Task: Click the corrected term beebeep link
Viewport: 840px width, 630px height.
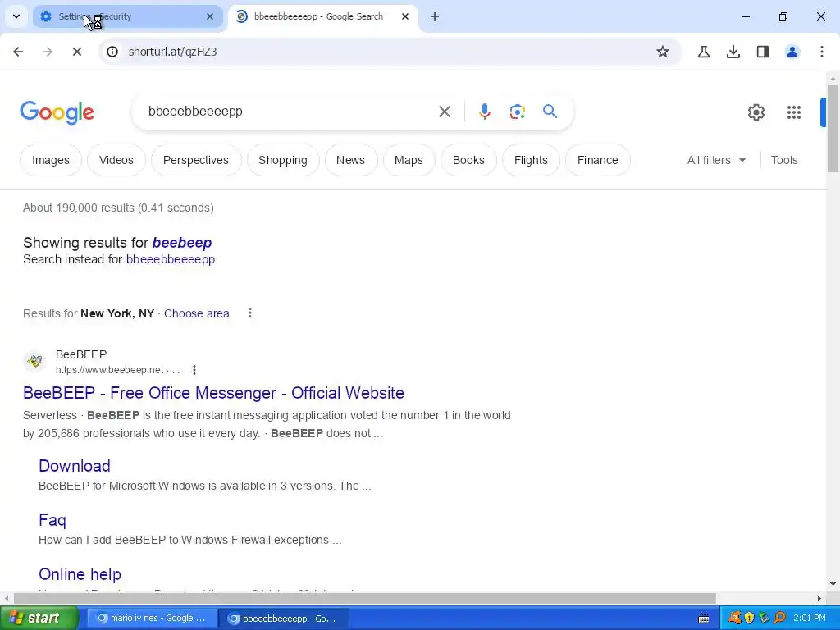Action: [182, 243]
